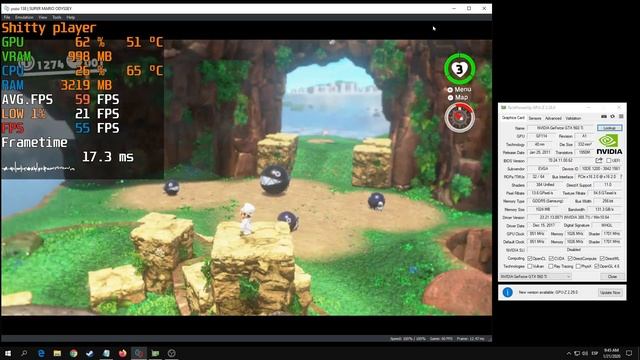The image size is (640, 360).
Task: Toggle the CUDA checkbox
Action: (551, 258)
